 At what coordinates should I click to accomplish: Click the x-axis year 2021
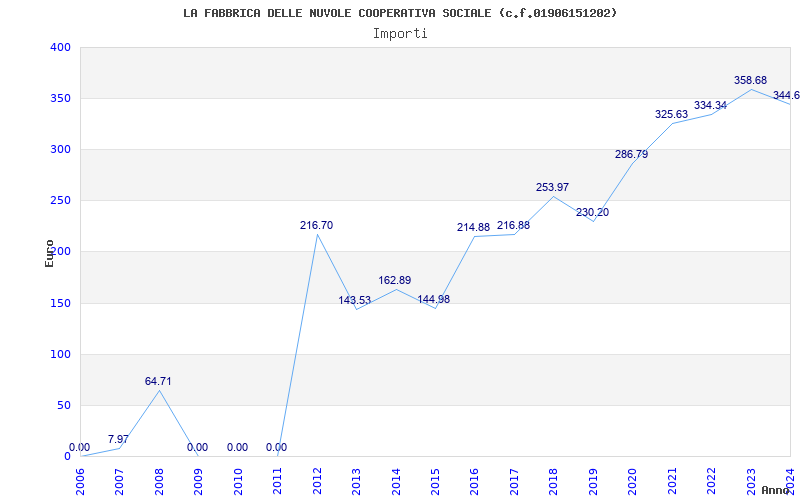pyautogui.click(x=673, y=482)
